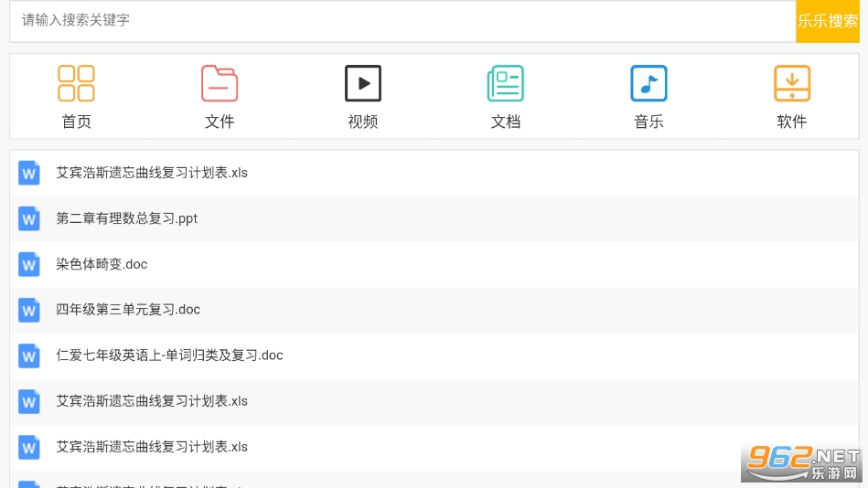Click the 962.NET watermark logo
The image size is (868, 488).
click(x=802, y=463)
